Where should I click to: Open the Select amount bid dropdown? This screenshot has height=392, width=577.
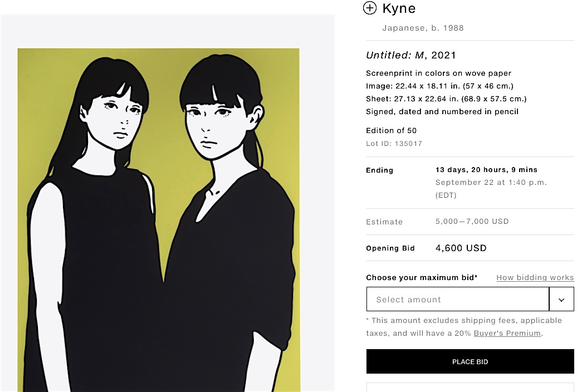(458, 300)
